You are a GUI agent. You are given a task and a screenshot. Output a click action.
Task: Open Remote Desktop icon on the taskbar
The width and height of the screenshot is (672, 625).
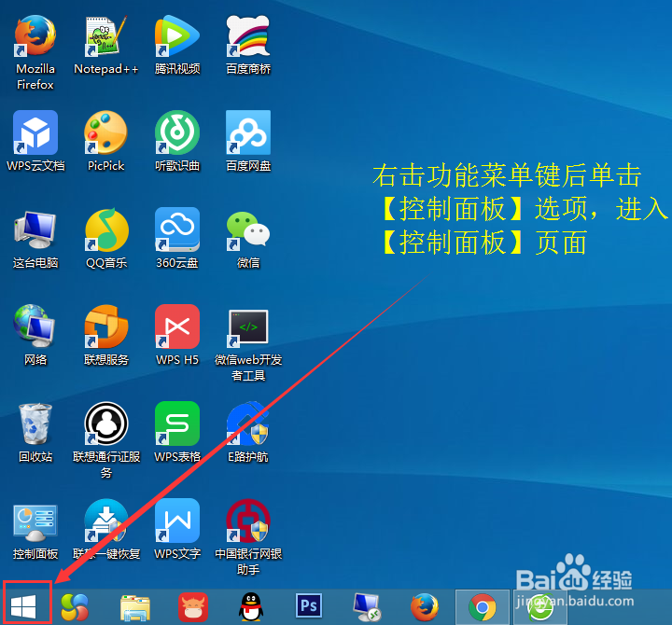click(367, 607)
